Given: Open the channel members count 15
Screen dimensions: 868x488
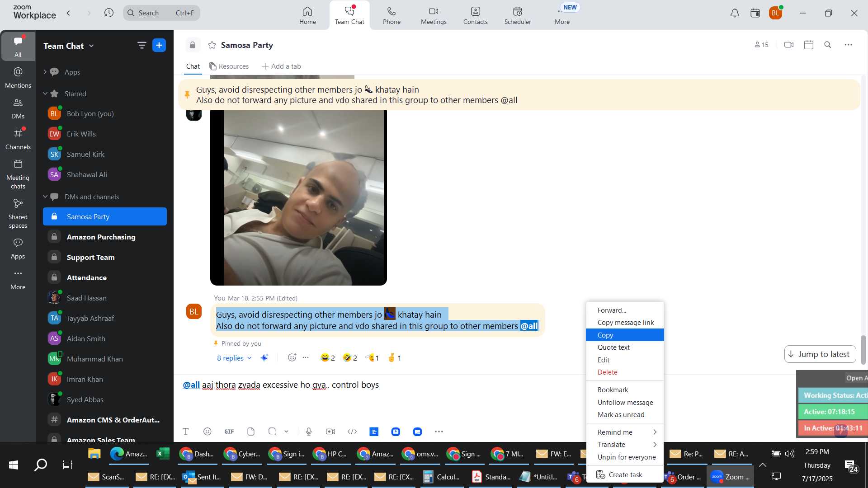Looking at the screenshot, I should [x=761, y=45].
